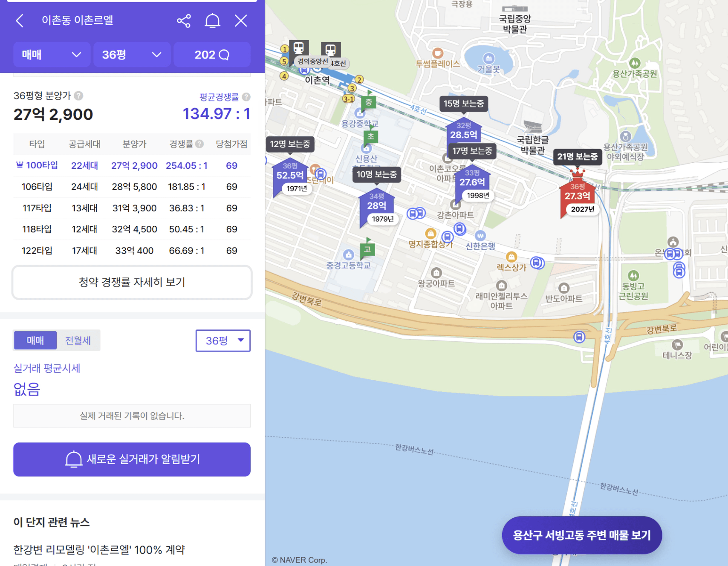Image resolution: width=728 pixels, height=566 pixels.
Task: Click the 국립중앙박물관 label
Action: point(515,24)
